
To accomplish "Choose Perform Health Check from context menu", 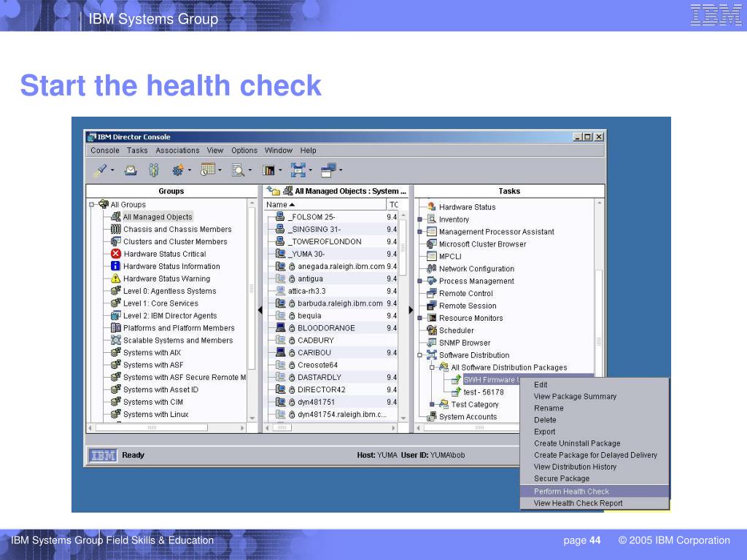I will click(595, 491).
